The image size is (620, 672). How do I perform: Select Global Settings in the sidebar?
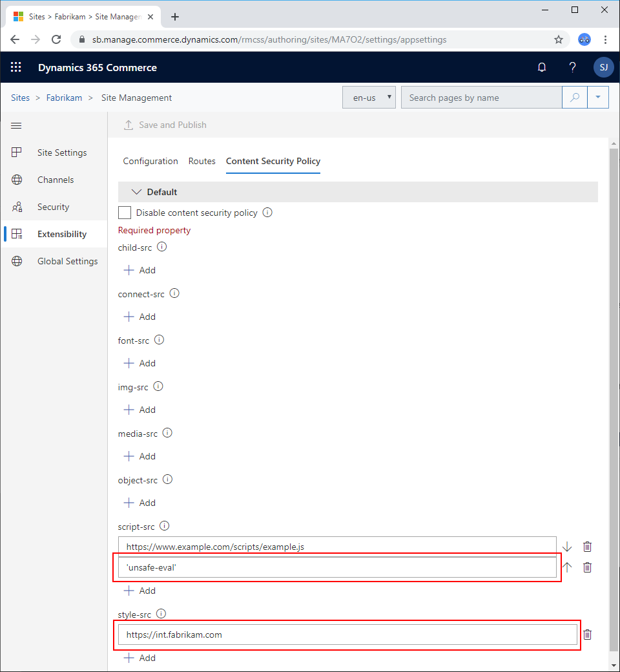coord(67,261)
